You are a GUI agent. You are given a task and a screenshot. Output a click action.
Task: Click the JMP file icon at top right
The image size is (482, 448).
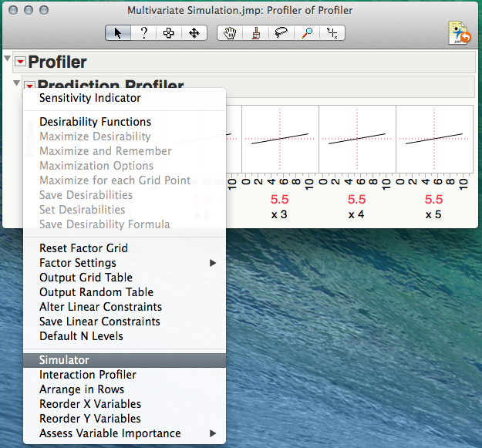click(460, 32)
